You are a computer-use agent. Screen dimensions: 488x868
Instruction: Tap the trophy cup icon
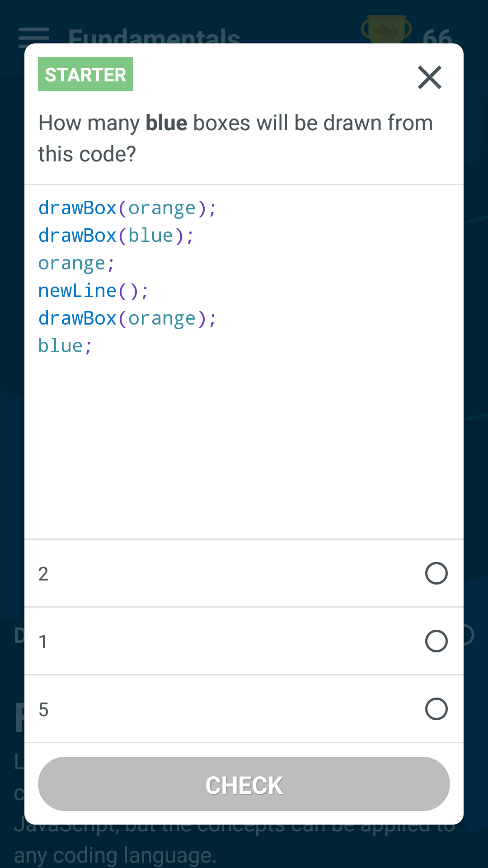(x=386, y=29)
